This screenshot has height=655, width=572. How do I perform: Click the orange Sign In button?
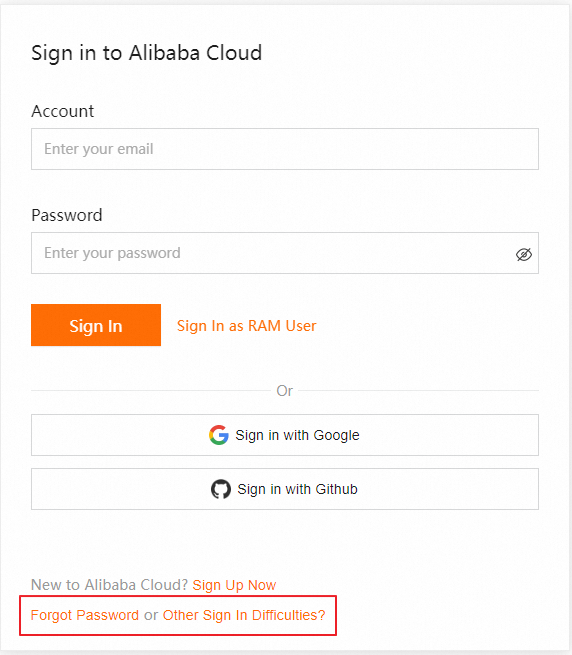96,325
